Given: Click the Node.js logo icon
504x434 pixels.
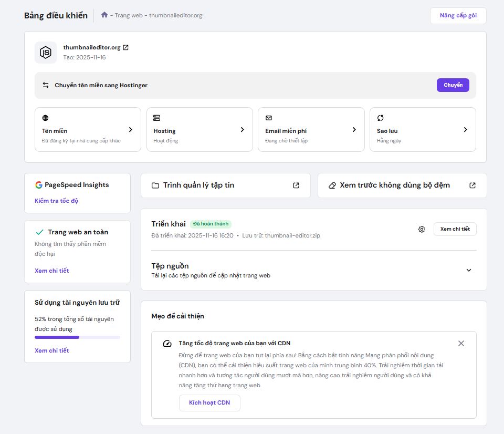Looking at the screenshot, I should click(x=46, y=53).
